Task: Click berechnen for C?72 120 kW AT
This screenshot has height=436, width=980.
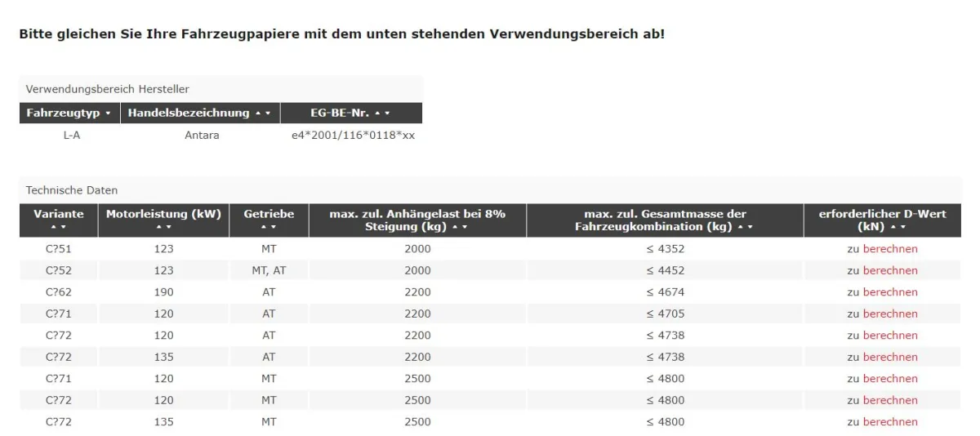Action: click(x=890, y=336)
